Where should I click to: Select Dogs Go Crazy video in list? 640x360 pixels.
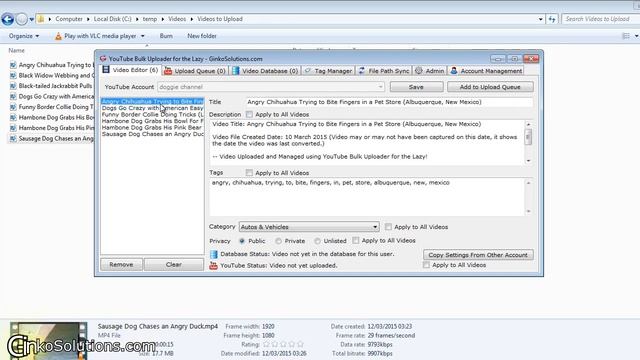[152, 108]
